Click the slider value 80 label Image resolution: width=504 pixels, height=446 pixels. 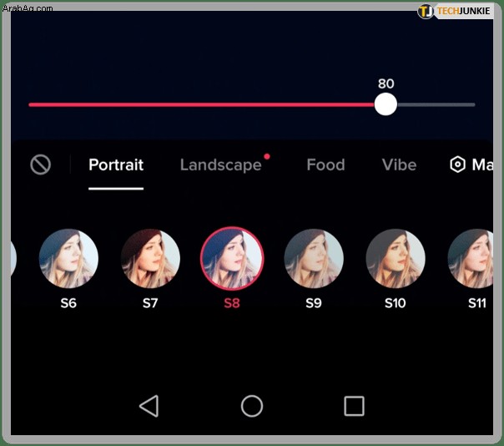pos(386,84)
